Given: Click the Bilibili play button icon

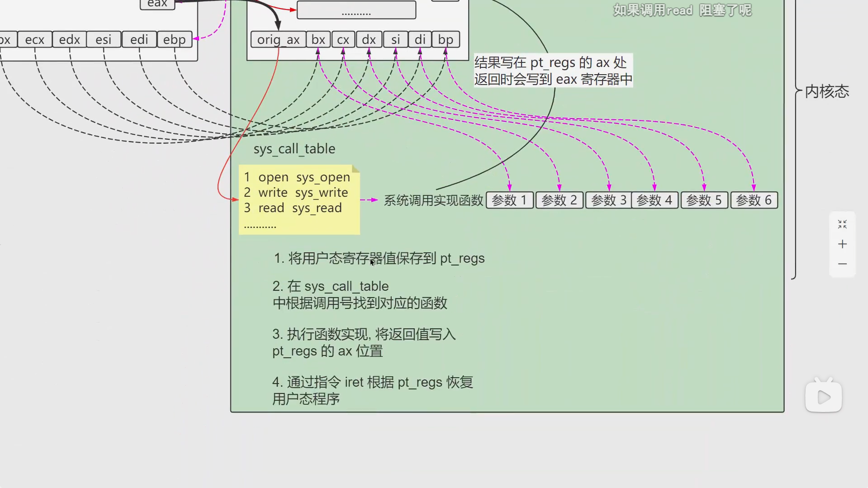Looking at the screenshot, I should [x=824, y=395].
